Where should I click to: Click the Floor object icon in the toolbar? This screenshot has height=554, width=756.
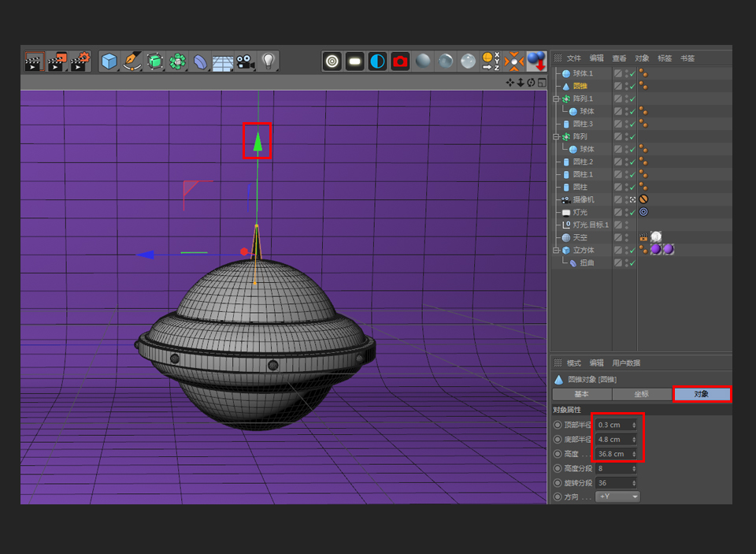[223, 61]
